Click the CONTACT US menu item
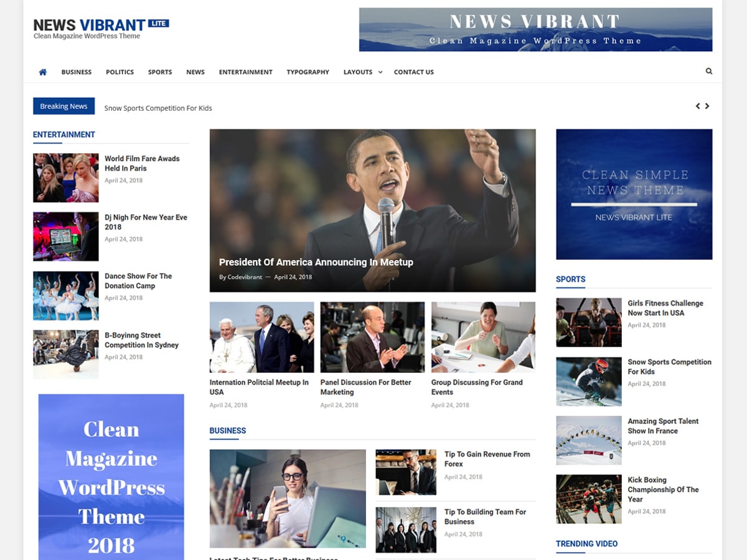Viewport: 747px width, 560px height. [x=414, y=72]
